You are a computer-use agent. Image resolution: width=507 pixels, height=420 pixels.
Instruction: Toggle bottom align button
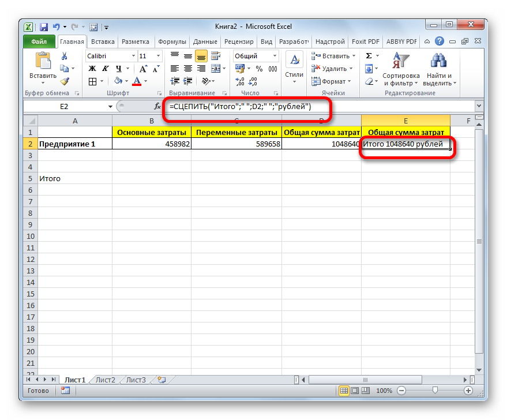(201, 56)
